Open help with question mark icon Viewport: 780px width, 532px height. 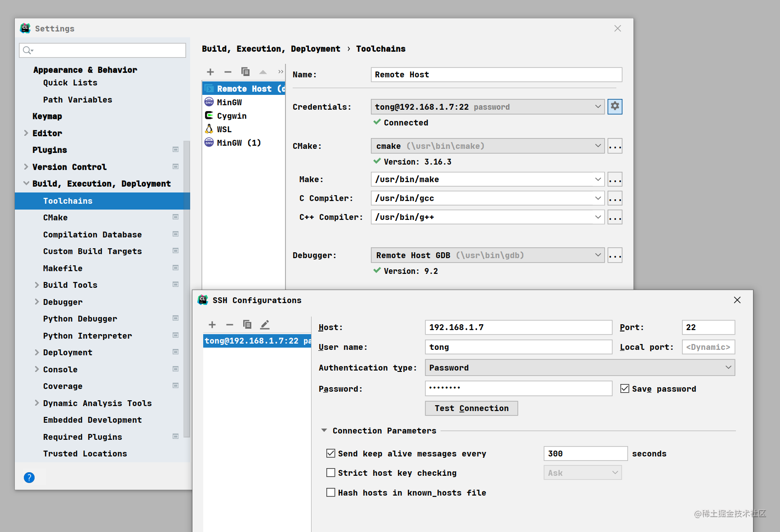[29, 478]
